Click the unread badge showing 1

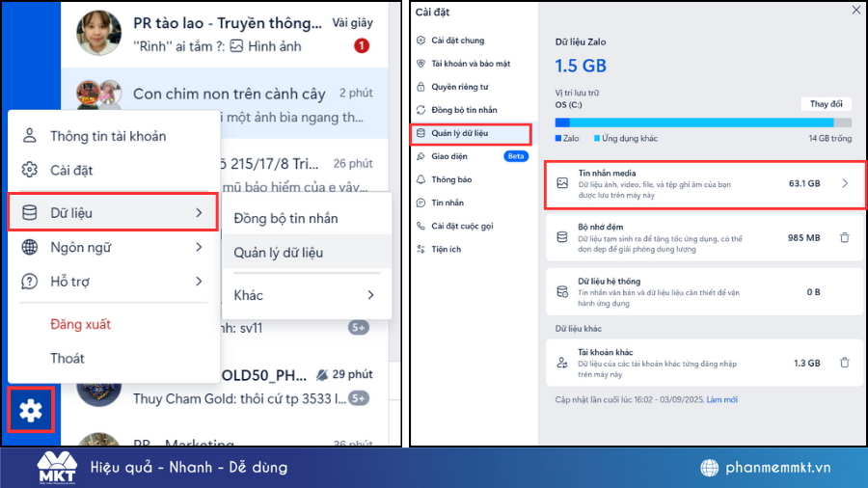pyautogui.click(x=362, y=45)
